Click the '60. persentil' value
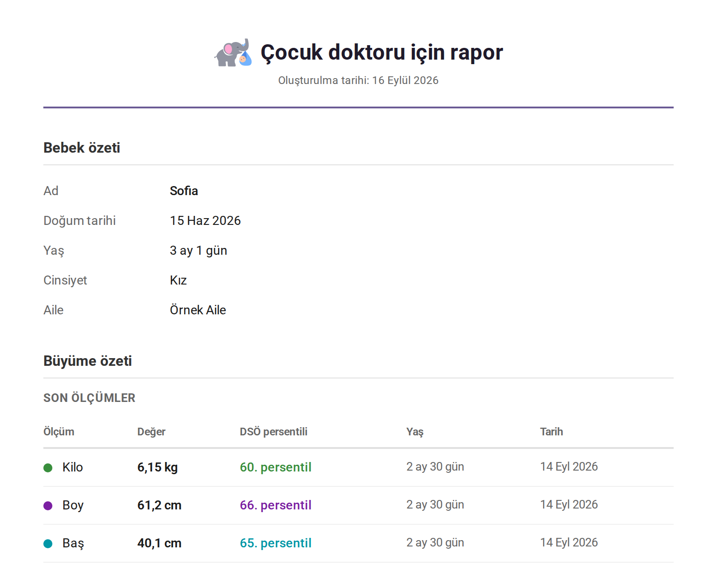 click(275, 467)
